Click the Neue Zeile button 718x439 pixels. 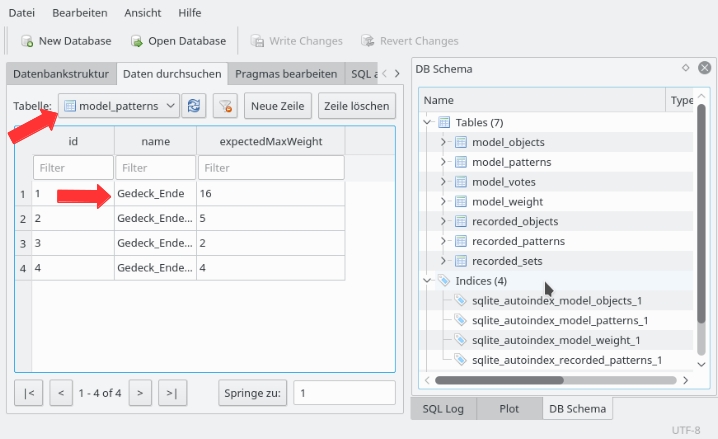pos(278,105)
